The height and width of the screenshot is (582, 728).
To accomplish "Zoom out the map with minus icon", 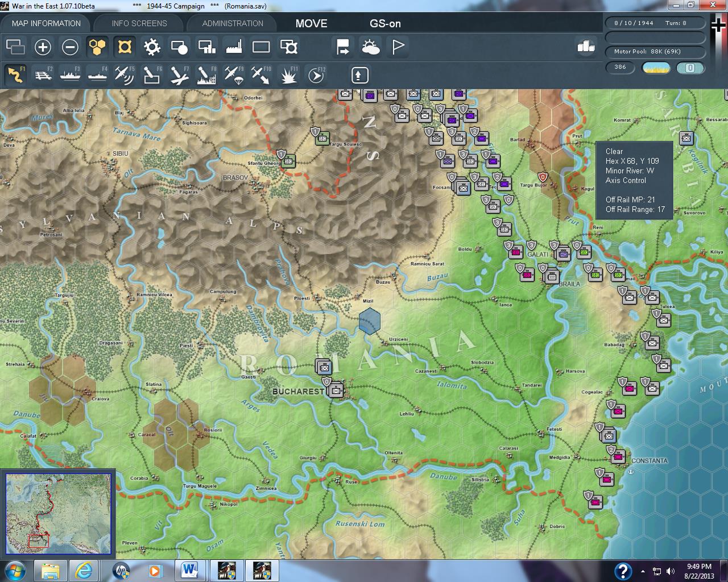I will click(70, 47).
